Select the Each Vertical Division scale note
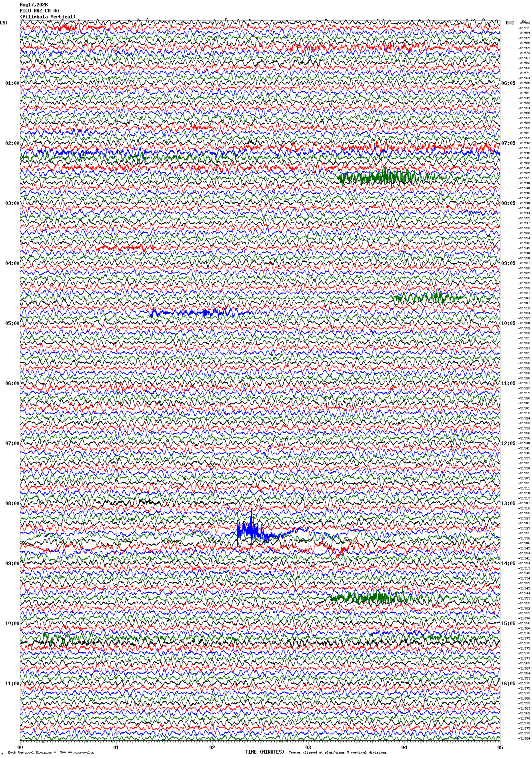 click(x=51, y=752)
